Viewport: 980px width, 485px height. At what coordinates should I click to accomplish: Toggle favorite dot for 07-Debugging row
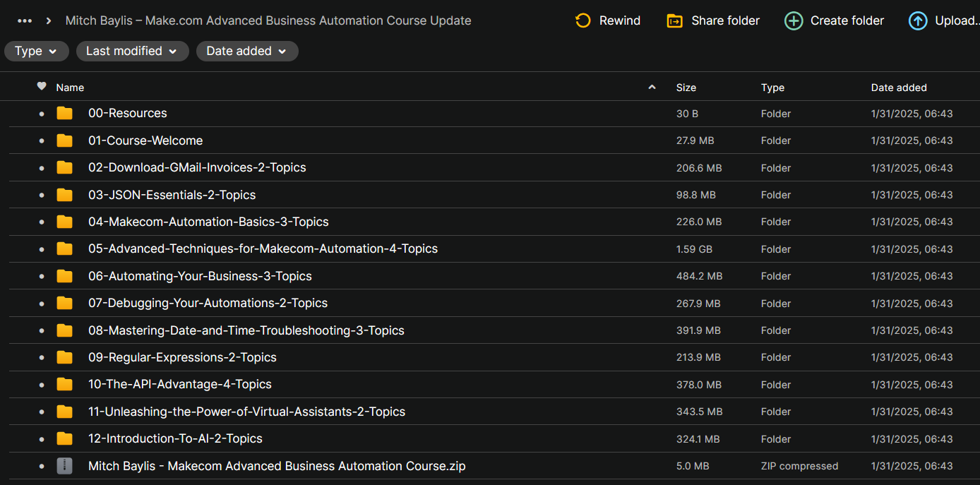pyautogui.click(x=42, y=304)
